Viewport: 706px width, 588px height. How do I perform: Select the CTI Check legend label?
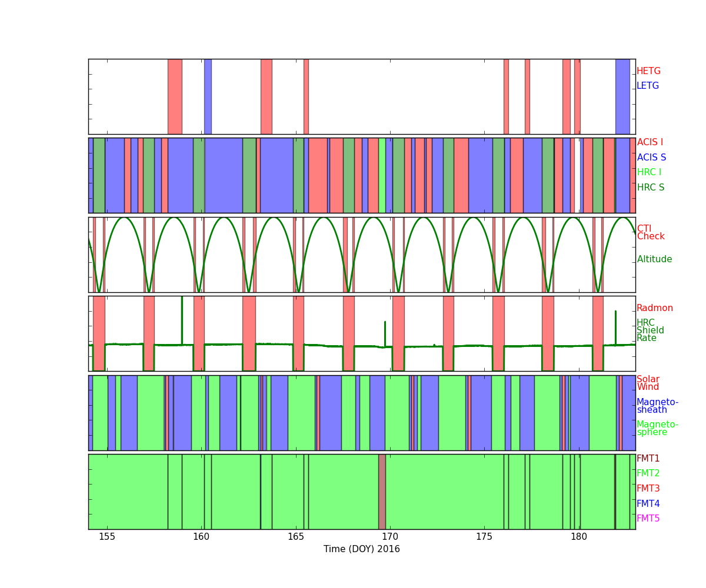tap(650, 233)
